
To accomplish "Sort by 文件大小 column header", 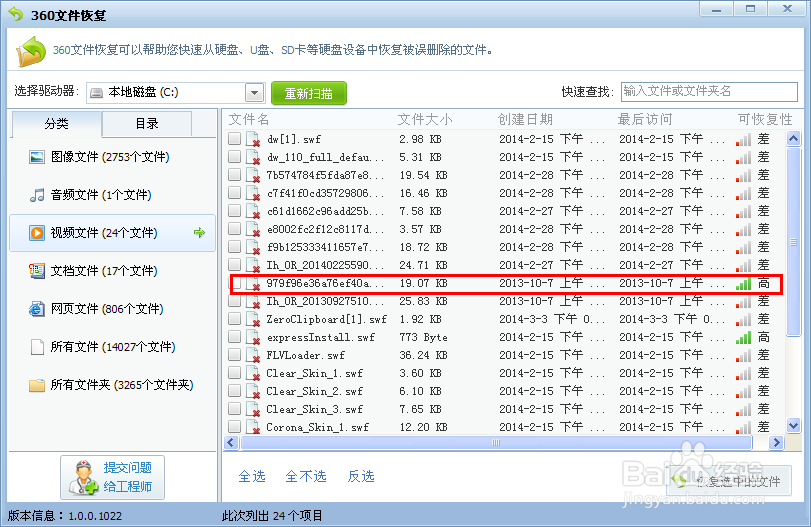I will coord(425,119).
